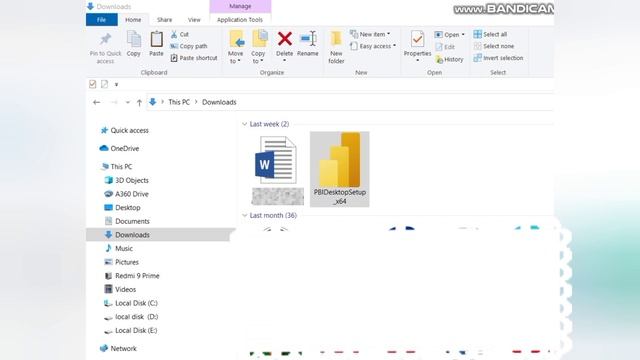Click the Quick Access Toolbar new folder icon

click(104, 84)
